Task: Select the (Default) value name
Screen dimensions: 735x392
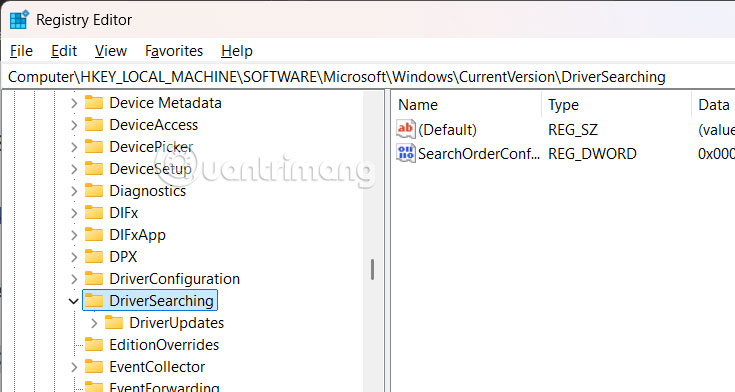Action: 447,129
